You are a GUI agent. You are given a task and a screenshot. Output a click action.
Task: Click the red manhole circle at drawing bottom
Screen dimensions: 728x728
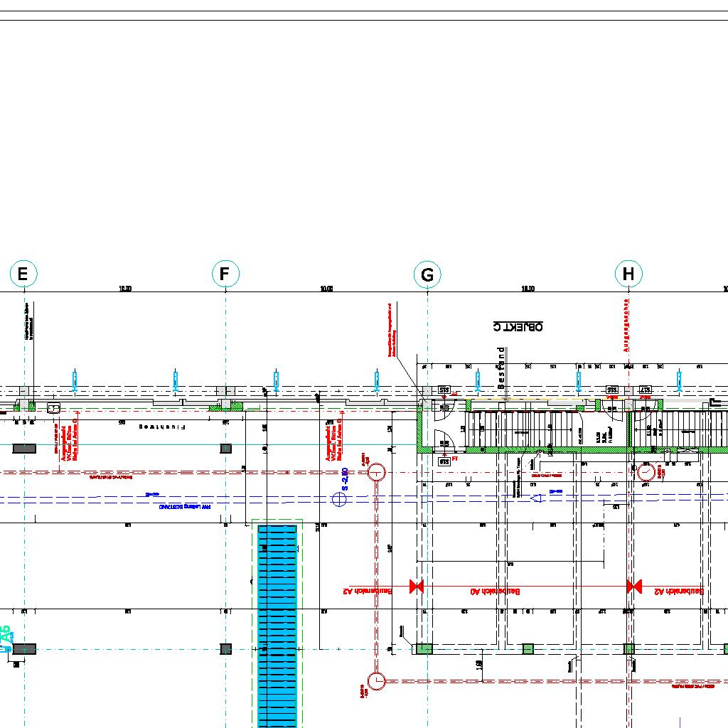coord(377,681)
